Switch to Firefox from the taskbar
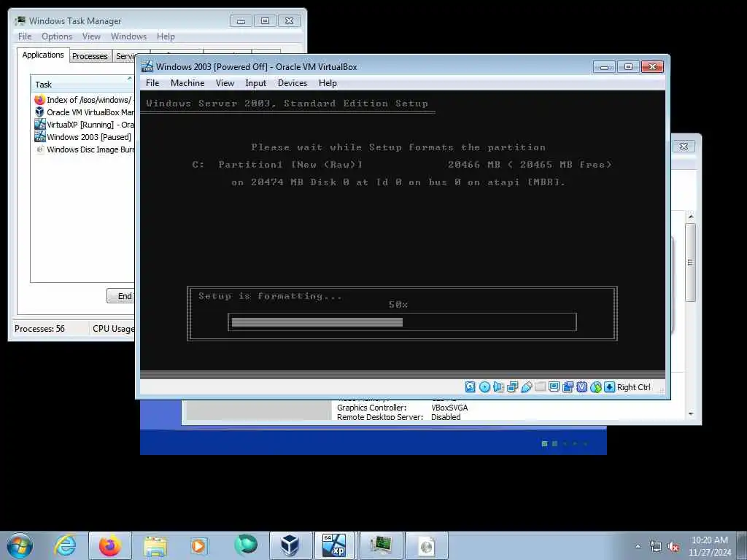This screenshot has width=747, height=560. click(110, 545)
